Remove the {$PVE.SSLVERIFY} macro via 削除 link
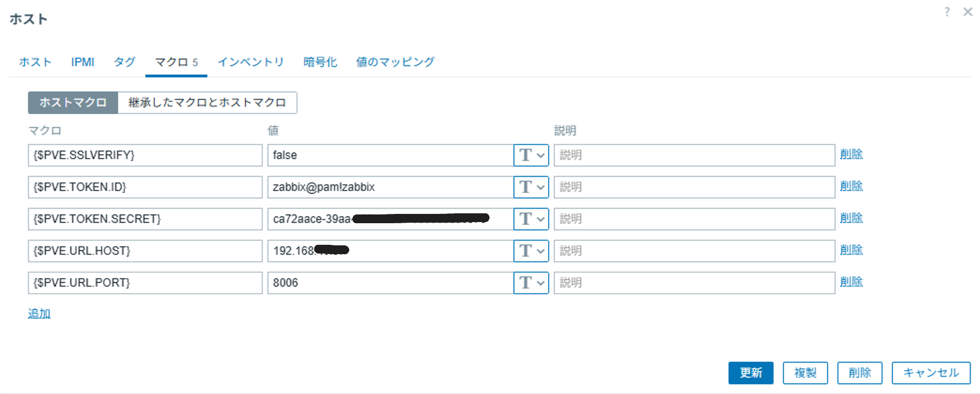This screenshot has height=394, width=980. (851, 154)
